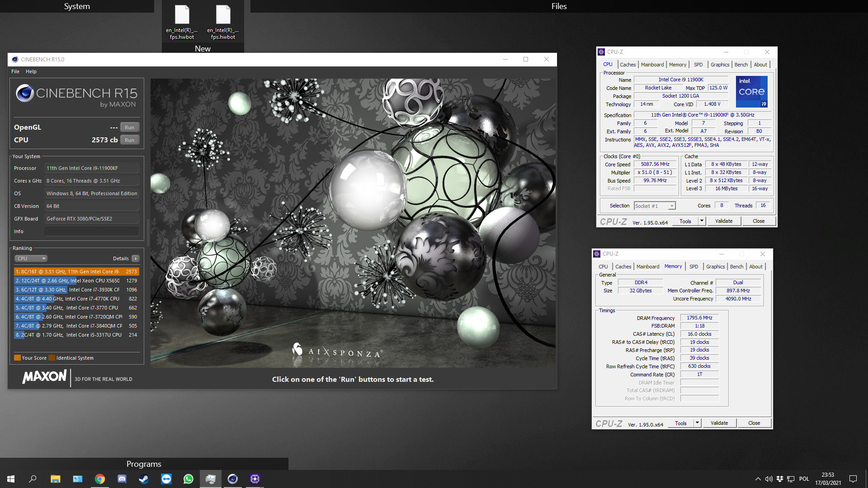This screenshot has height=488, width=868.
Task: Open the Socket #1 selection dropdown
Action: click(x=655, y=206)
